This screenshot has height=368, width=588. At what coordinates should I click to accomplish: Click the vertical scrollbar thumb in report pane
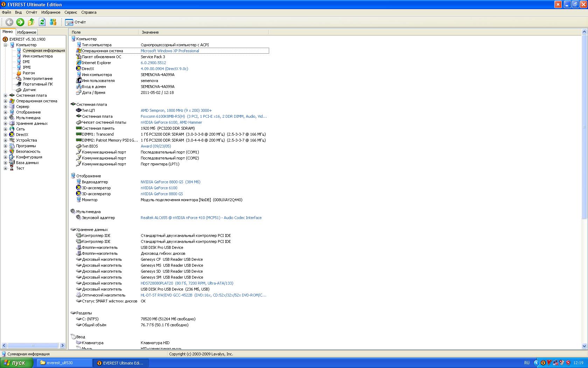click(584, 127)
